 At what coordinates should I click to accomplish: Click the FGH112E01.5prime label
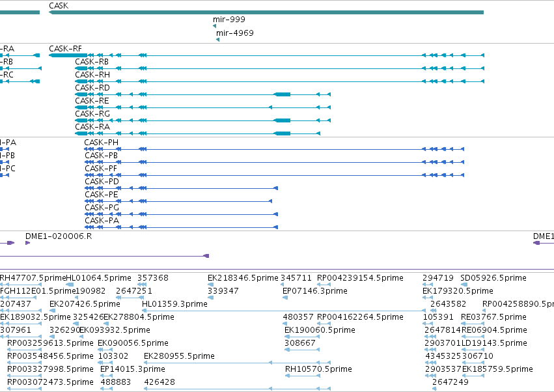click(x=38, y=291)
